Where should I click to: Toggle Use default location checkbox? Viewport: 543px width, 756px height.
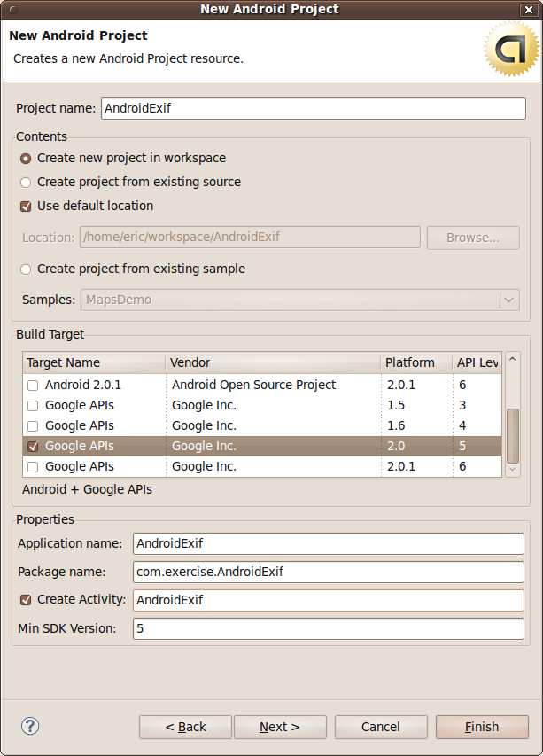pyautogui.click(x=26, y=206)
